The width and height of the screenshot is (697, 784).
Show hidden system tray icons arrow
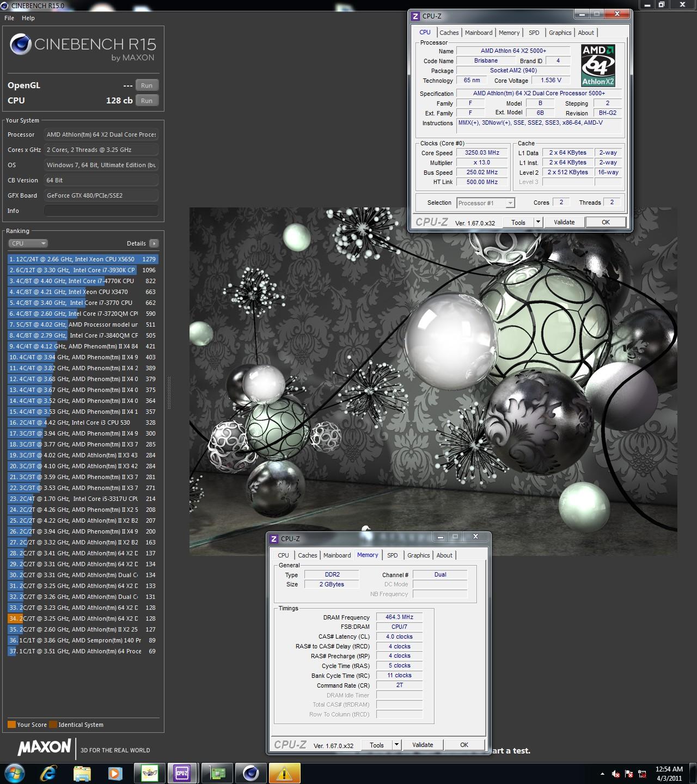pos(602,774)
